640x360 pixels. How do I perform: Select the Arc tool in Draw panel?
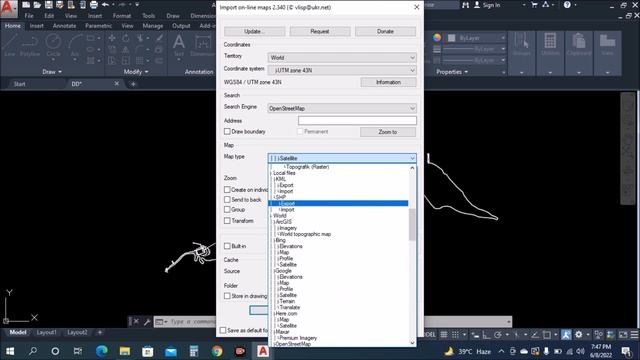(x=74, y=46)
